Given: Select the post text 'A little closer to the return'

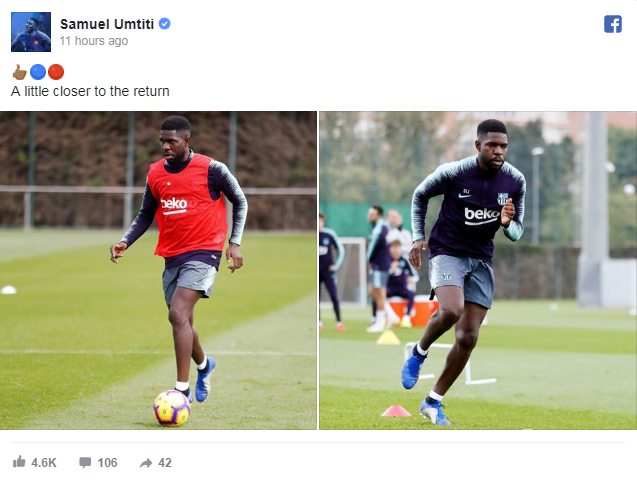Looking at the screenshot, I should coord(90,91).
